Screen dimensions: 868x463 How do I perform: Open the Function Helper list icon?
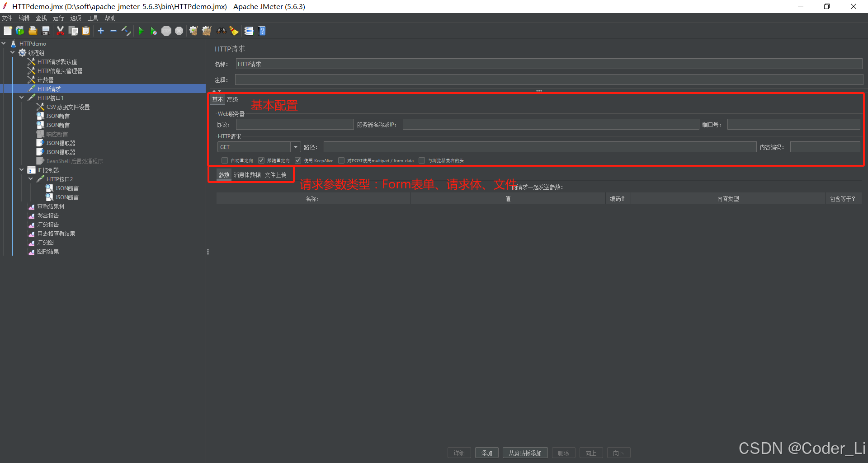tap(249, 31)
